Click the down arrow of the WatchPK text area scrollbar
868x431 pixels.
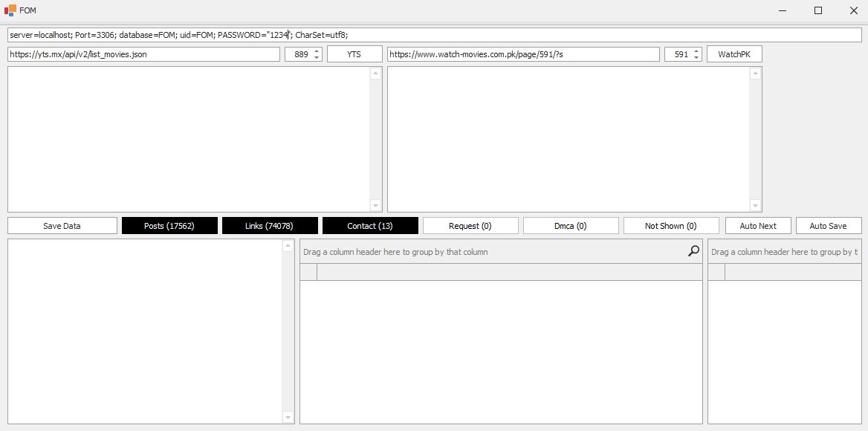point(756,205)
